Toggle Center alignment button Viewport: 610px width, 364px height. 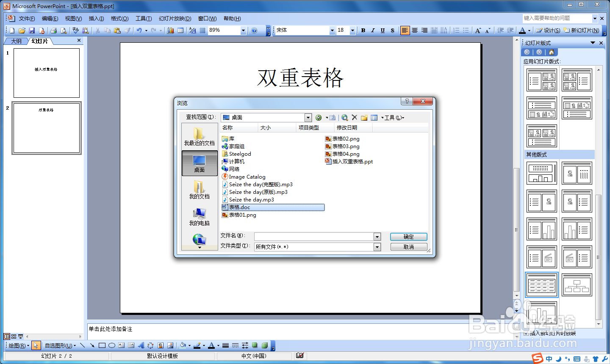click(x=415, y=30)
